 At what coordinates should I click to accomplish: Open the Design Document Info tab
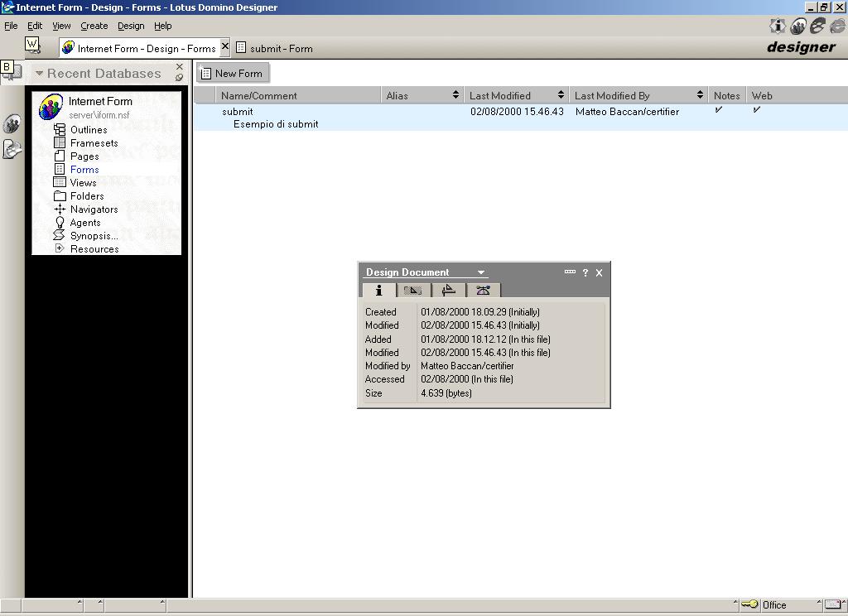[378, 291]
